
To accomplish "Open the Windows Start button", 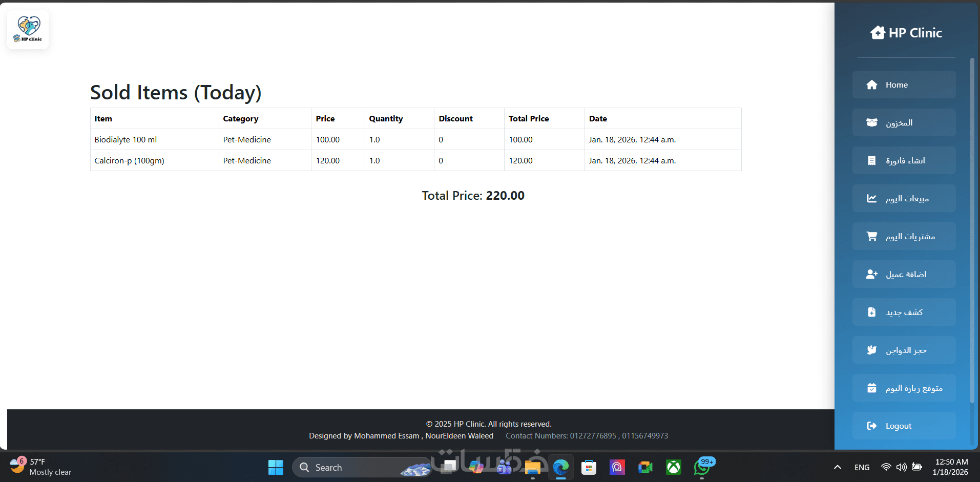I will click(x=276, y=468).
